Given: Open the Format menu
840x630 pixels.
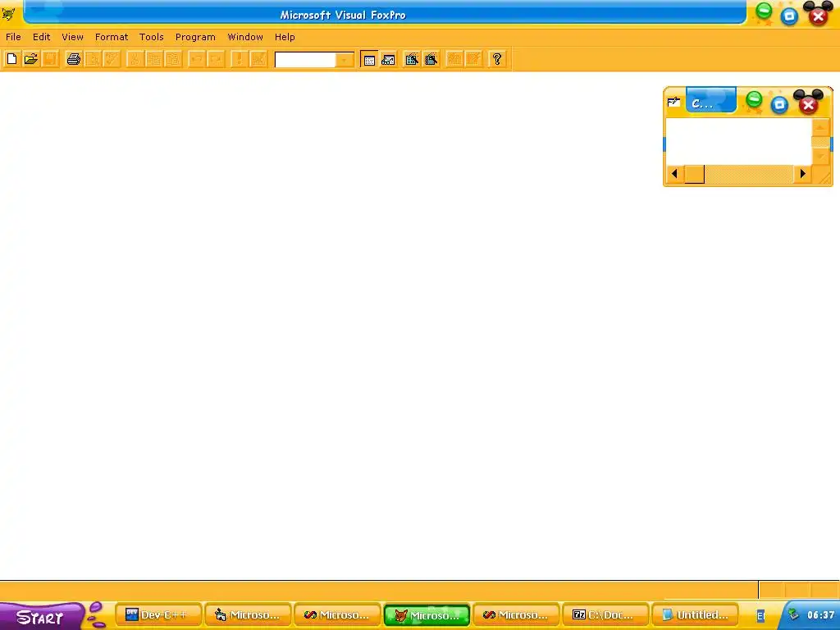Looking at the screenshot, I should click(112, 37).
